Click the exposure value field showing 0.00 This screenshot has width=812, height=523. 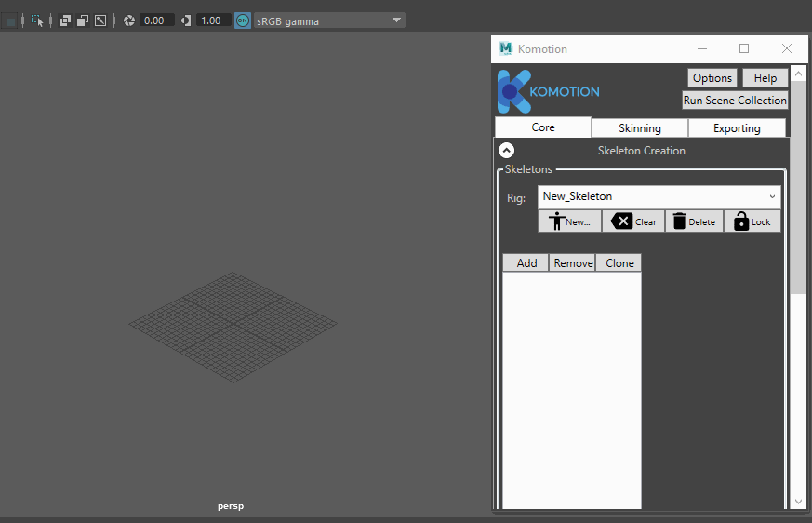coord(156,20)
